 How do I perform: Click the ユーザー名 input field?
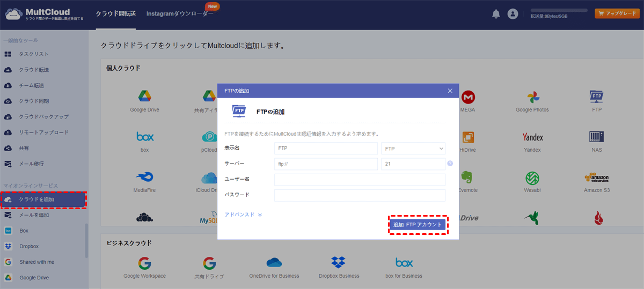tap(360, 180)
